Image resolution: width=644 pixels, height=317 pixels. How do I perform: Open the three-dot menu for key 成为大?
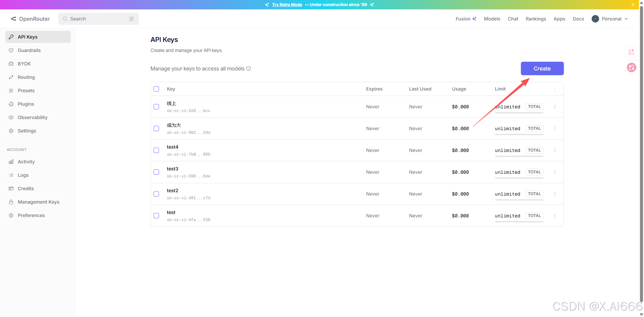[555, 128]
